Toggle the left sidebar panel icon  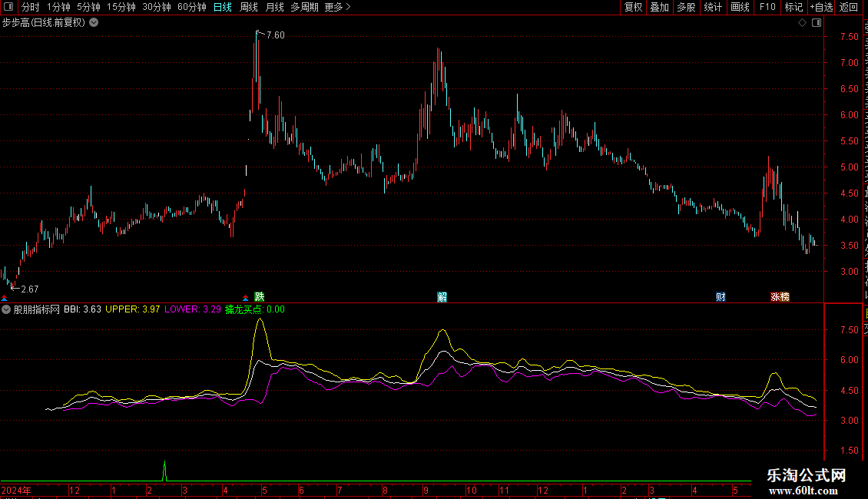tap(8, 7)
